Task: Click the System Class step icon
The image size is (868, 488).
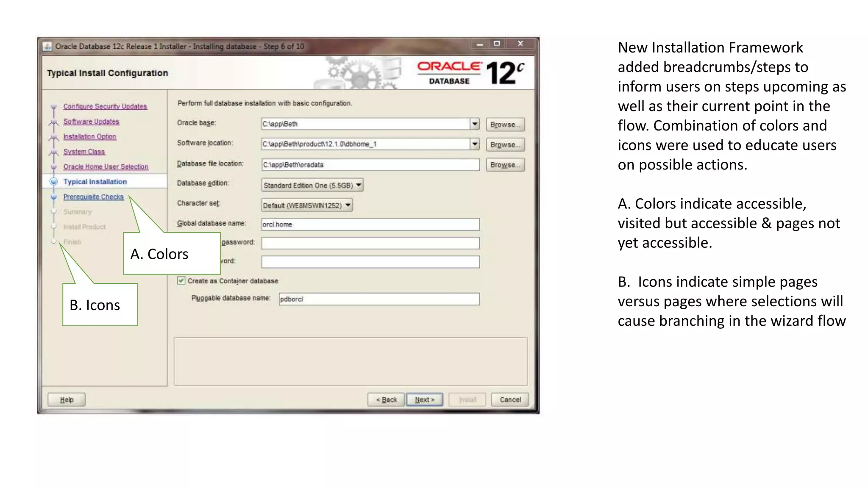Action: tap(54, 152)
